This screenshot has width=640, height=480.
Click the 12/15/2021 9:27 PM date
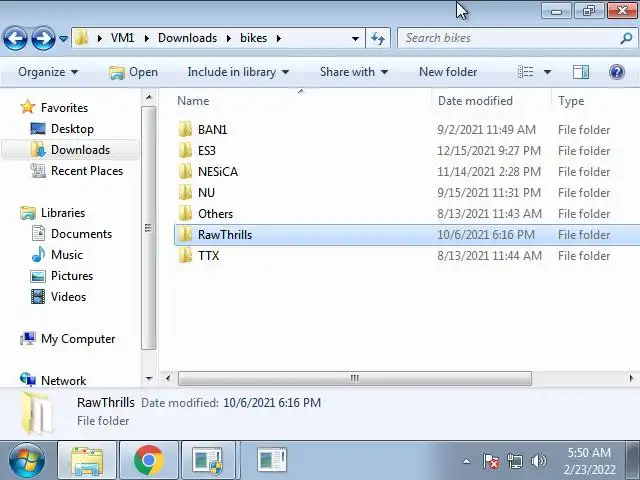pos(489,151)
